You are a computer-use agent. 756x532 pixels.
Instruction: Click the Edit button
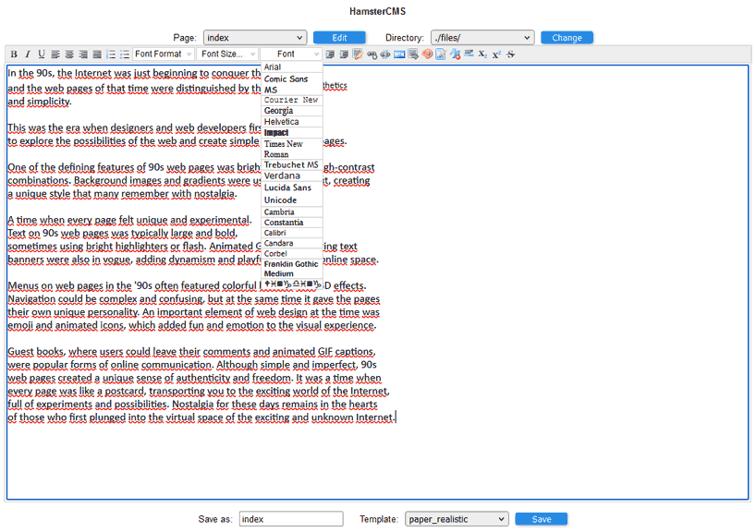[339, 38]
